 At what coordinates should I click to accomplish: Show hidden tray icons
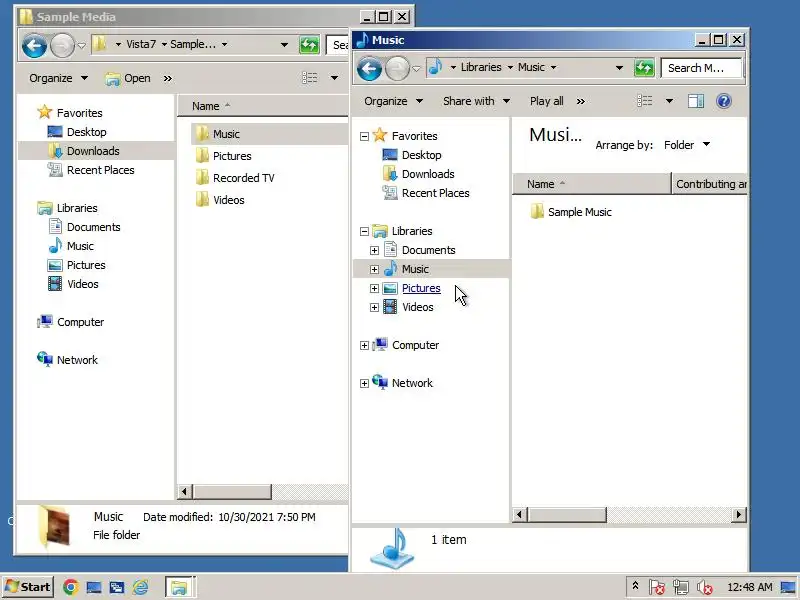point(635,586)
